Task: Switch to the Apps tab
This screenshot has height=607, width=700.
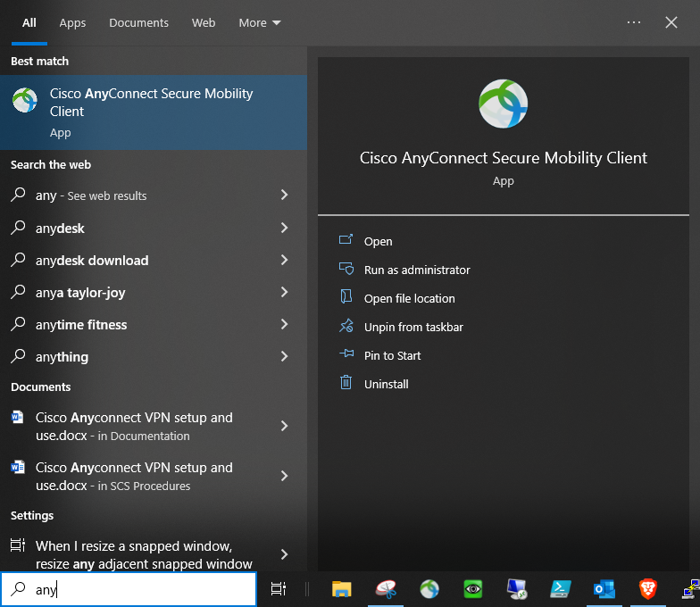Action: [72, 23]
